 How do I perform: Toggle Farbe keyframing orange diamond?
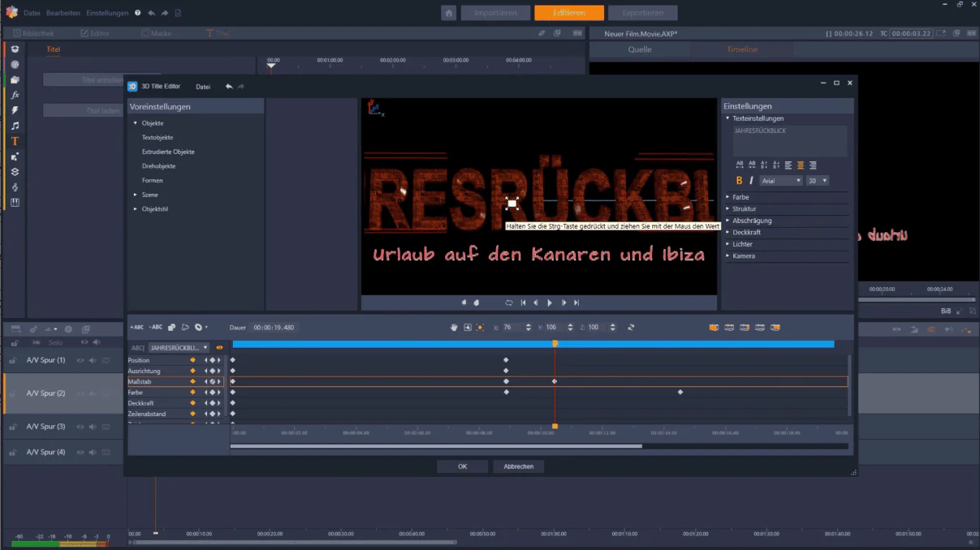[x=192, y=392]
